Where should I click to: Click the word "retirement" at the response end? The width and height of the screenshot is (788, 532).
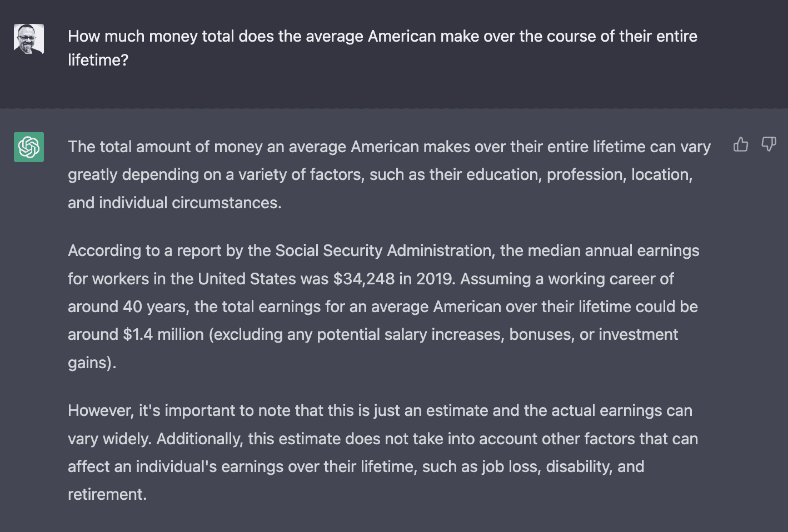pos(106,494)
